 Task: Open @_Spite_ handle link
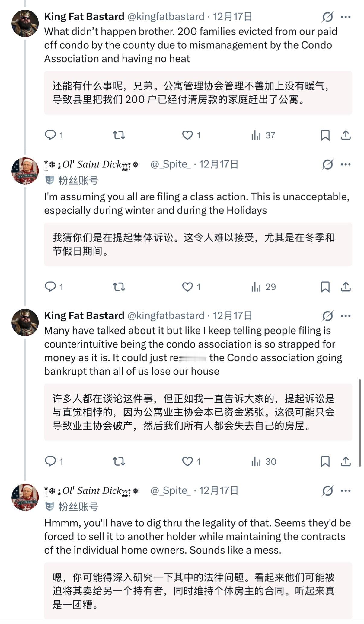(x=170, y=164)
